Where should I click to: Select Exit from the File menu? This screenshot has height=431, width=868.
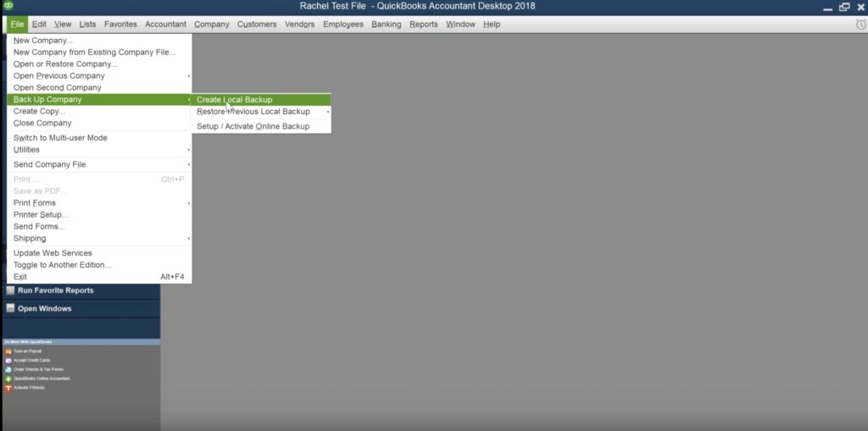click(99, 277)
